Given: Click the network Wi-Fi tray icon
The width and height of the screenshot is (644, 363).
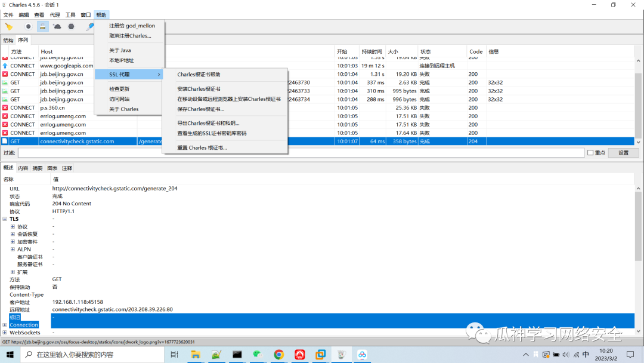Looking at the screenshot, I should [576, 355].
